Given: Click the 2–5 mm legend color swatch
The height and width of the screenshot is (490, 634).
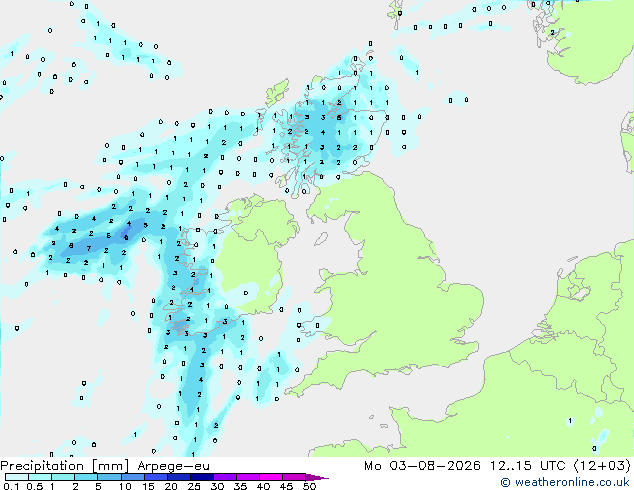Looking at the screenshot, I should (86, 477).
